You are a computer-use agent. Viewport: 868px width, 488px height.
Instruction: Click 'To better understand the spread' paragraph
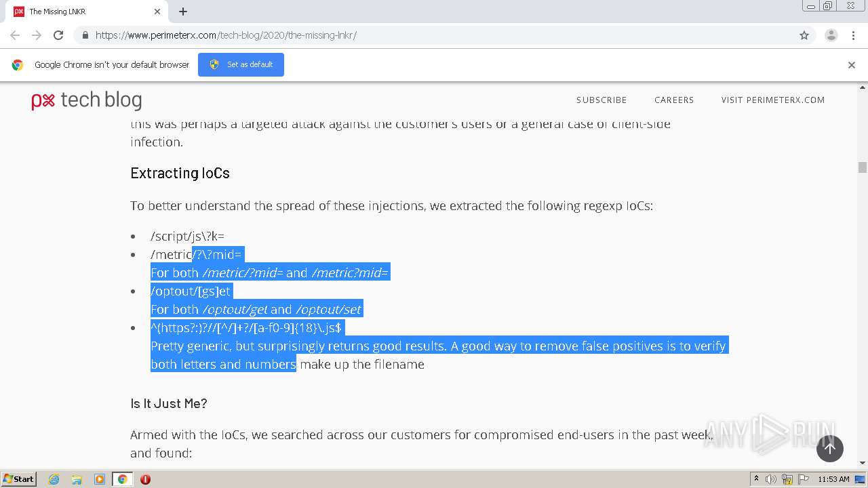[391, 205]
